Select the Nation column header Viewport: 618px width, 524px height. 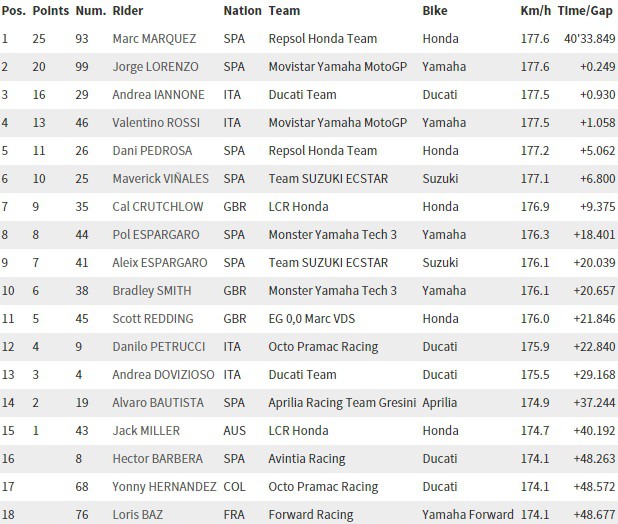point(241,11)
